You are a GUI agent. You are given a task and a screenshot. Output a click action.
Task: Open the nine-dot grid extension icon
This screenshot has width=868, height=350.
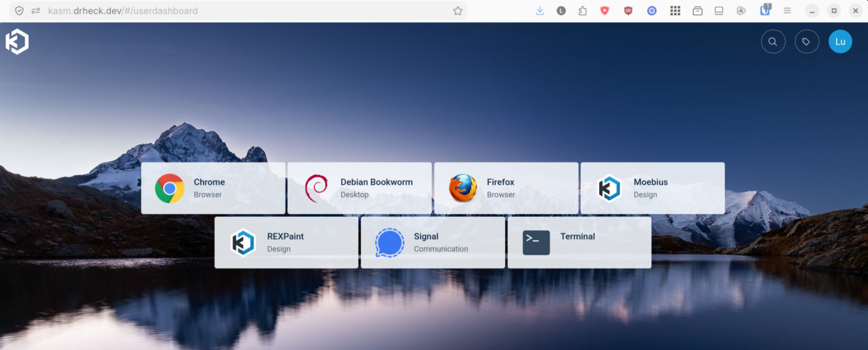[675, 11]
